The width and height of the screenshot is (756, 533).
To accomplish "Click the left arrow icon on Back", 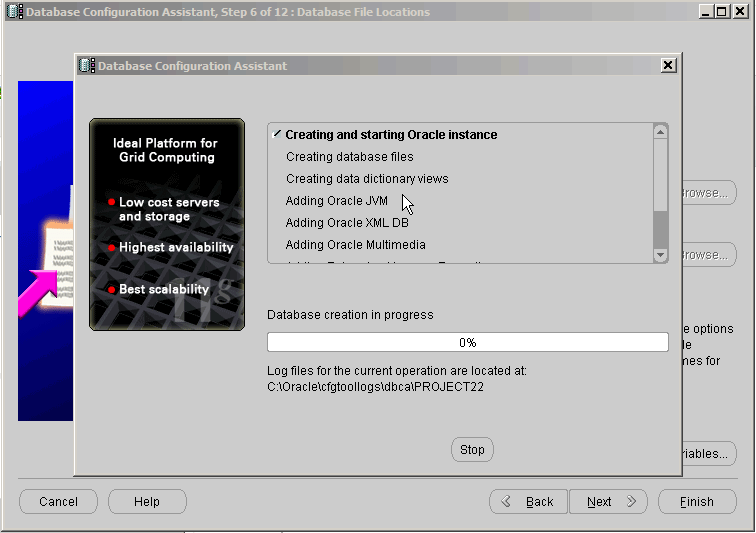I will (x=506, y=502).
